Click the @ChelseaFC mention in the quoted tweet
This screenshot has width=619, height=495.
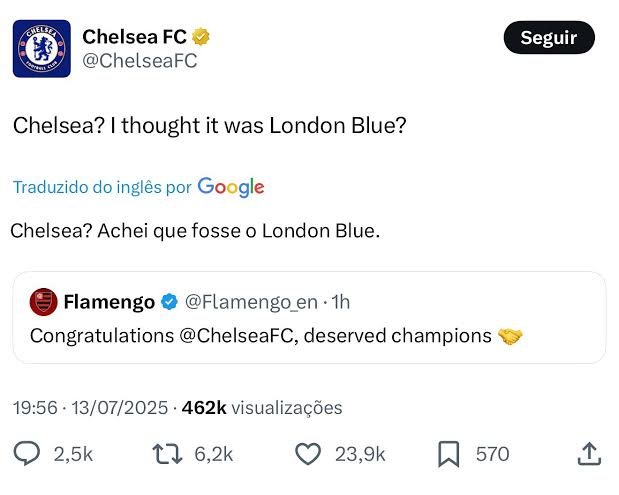238,336
